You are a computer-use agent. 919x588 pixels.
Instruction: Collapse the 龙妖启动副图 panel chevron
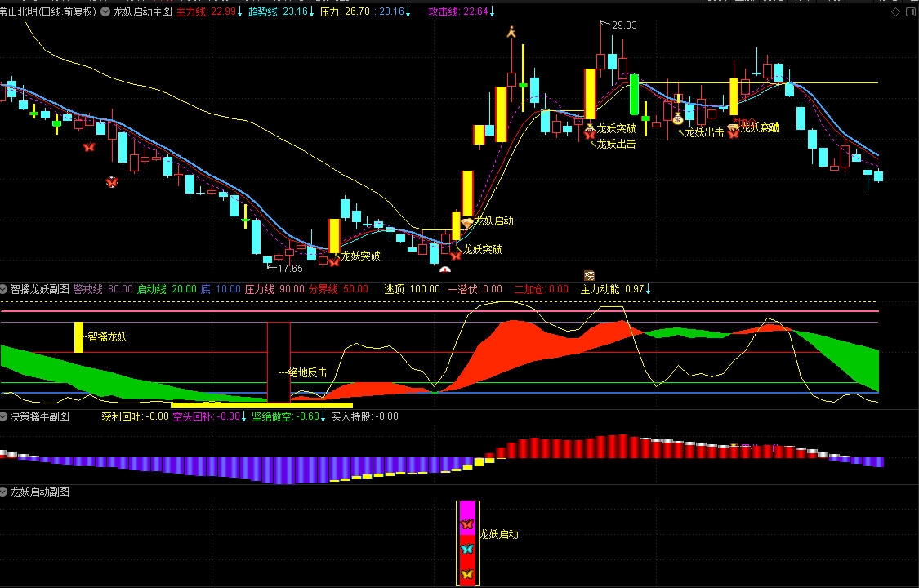coord(3,492)
